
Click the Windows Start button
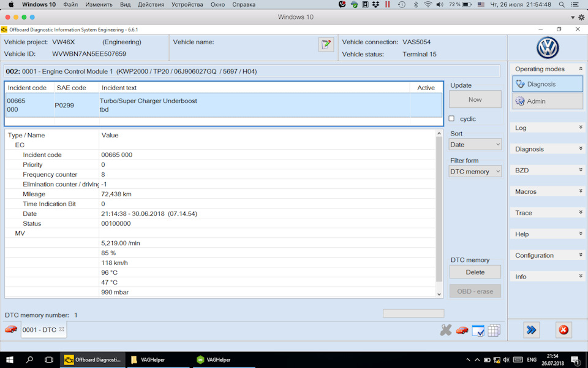pos(10,360)
